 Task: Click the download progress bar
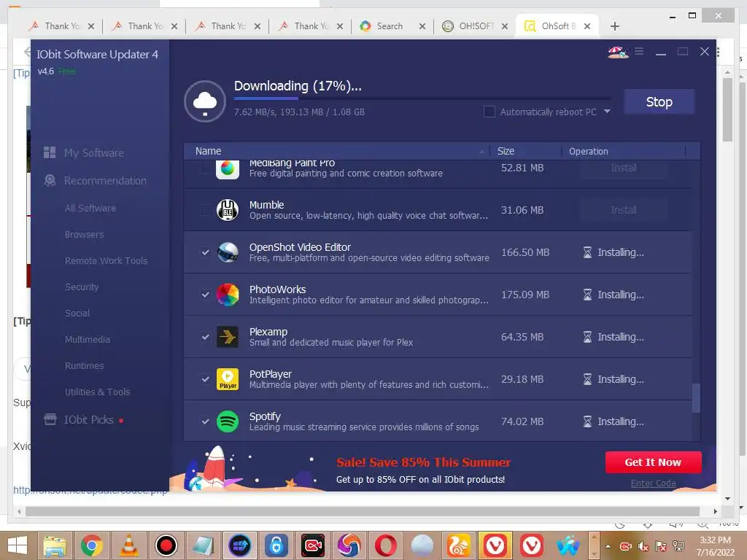[x=422, y=98]
